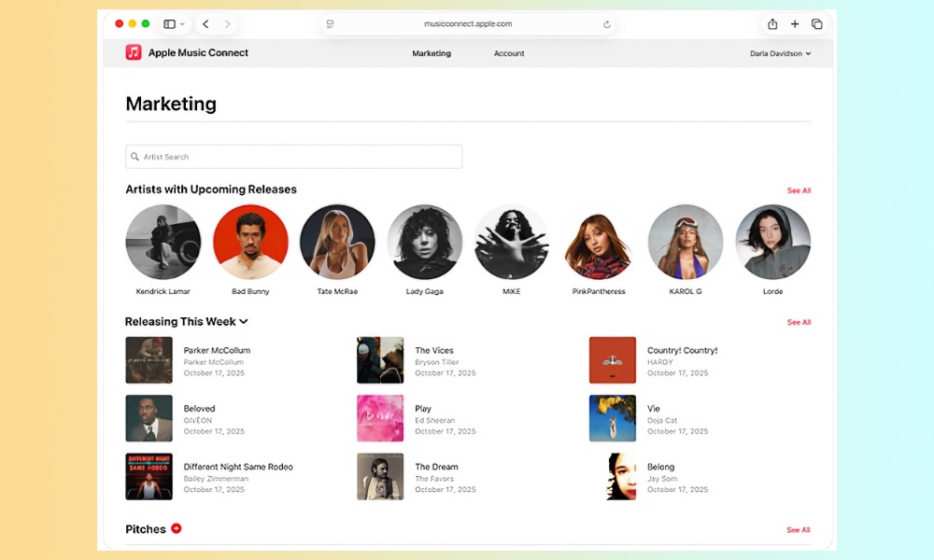Go back using the navigation arrow
This screenshot has width=934, height=560.
click(x=205, y=23)
